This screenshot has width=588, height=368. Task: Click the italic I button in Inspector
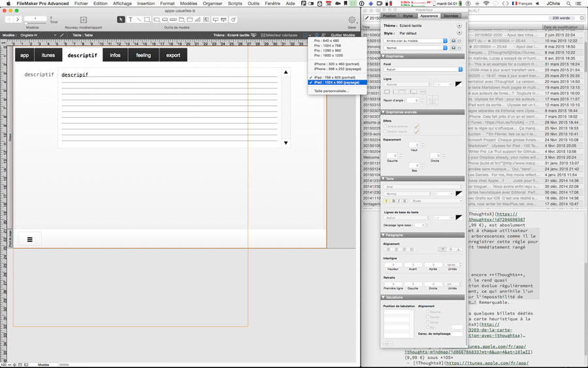click(399, 201)
